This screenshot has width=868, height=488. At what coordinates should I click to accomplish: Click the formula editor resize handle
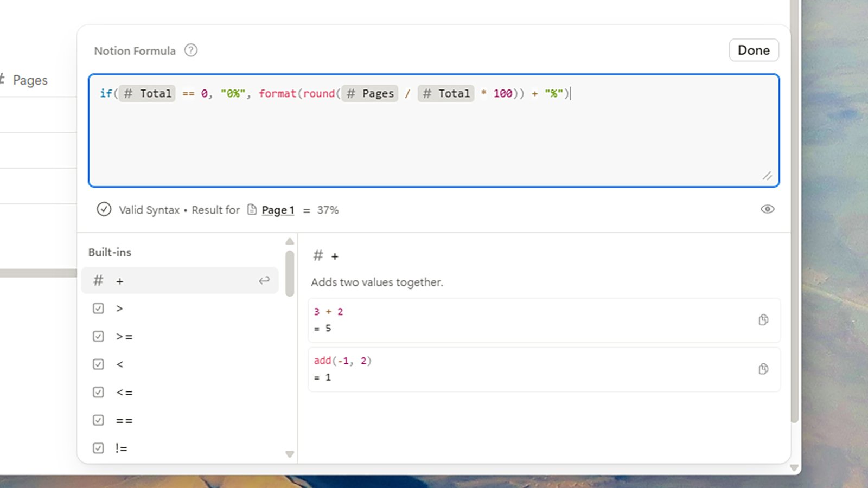click(x=767, y=176)
